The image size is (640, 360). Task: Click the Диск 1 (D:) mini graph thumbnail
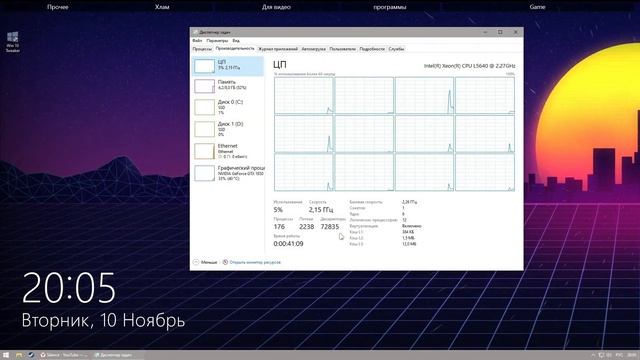(204, 129)
